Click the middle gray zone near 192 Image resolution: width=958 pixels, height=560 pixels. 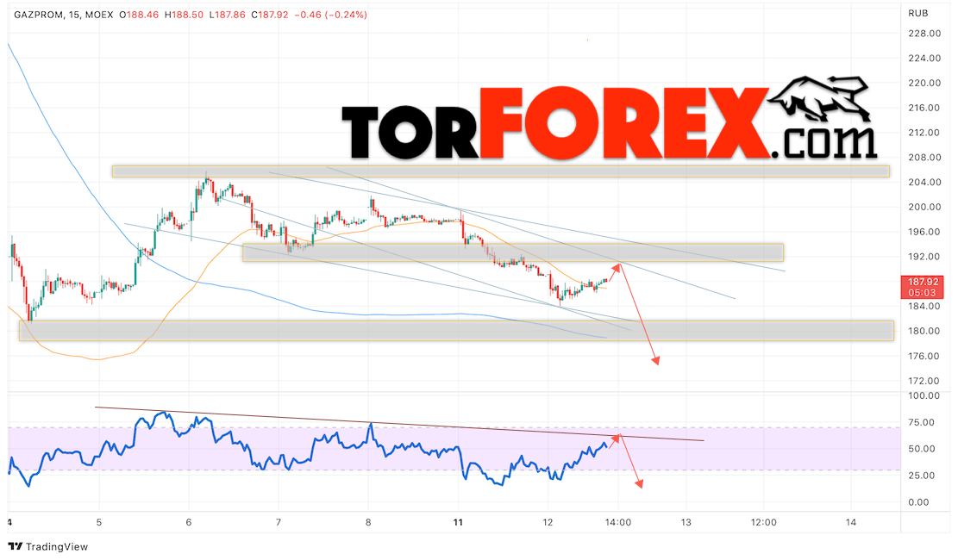[x=512, y=252]
